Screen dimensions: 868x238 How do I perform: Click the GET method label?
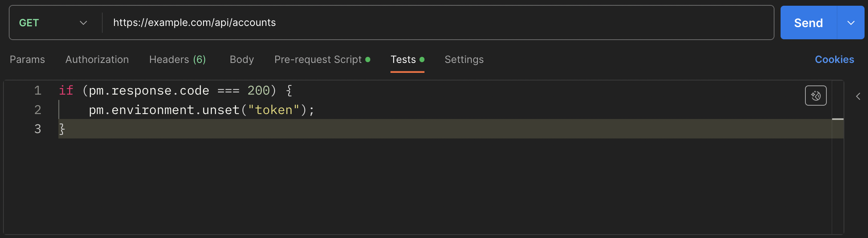[29, 23]
